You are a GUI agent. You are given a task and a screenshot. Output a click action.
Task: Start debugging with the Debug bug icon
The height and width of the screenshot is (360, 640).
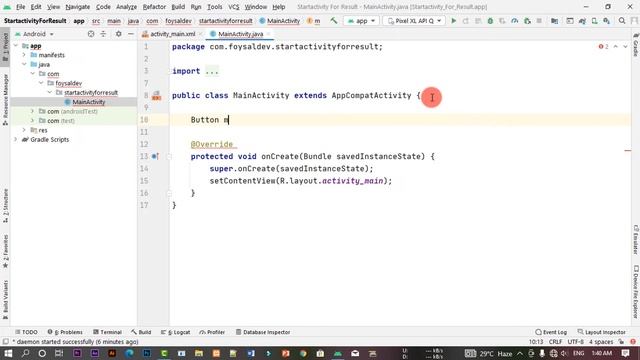pyautogui.click(x=490, y=21)
